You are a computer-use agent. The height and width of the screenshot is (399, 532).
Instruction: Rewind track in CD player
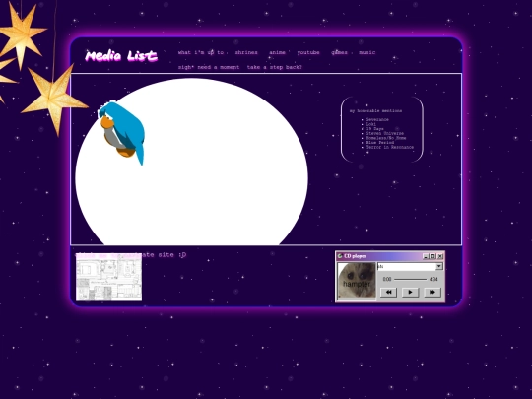pyautogui.click(x=389, y=292)
